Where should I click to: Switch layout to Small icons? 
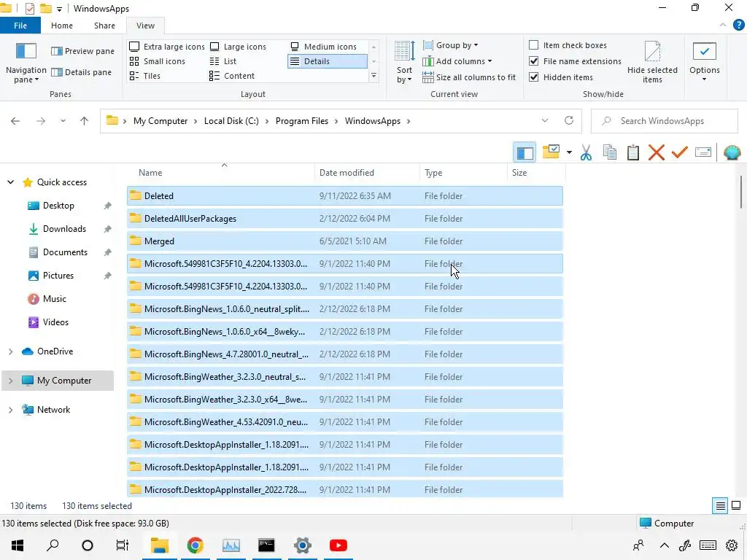click(x=158, y=61)
